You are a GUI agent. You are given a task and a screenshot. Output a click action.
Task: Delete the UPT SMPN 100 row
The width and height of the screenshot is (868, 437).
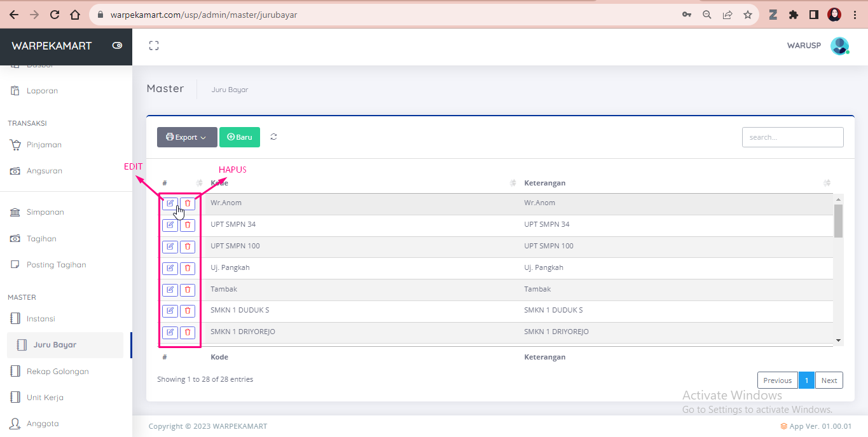[x=188, y=246]
